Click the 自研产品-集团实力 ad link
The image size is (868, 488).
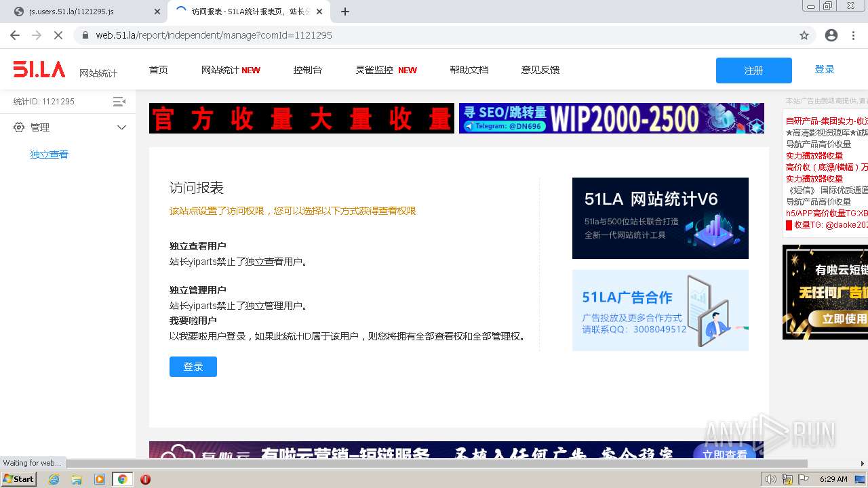point(827,121)
